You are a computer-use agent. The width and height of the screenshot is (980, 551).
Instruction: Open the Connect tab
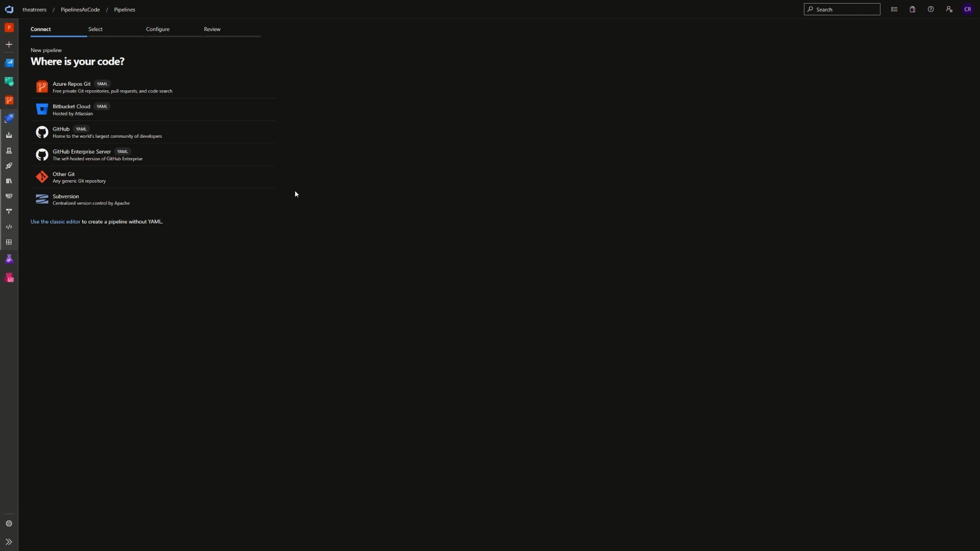(x=40, y=29)
